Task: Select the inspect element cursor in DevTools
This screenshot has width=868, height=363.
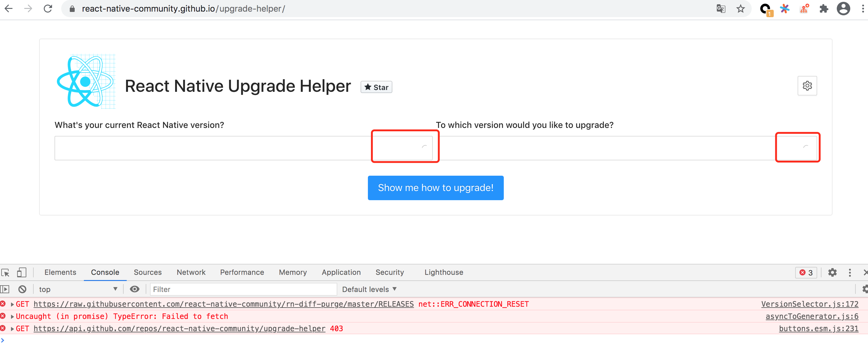Action: click(x=6, y=272)
